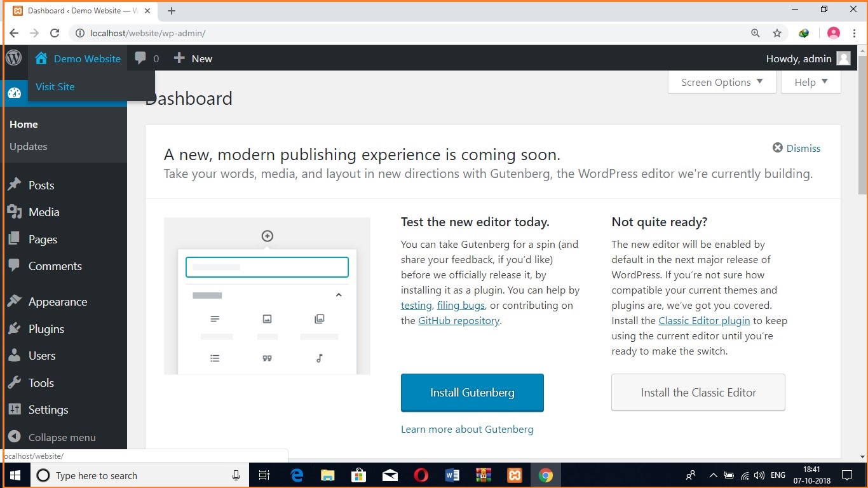This screenshot has width=868, height=488.
Task: Open the comments bubble in admin bar
Action: (140, 58)
